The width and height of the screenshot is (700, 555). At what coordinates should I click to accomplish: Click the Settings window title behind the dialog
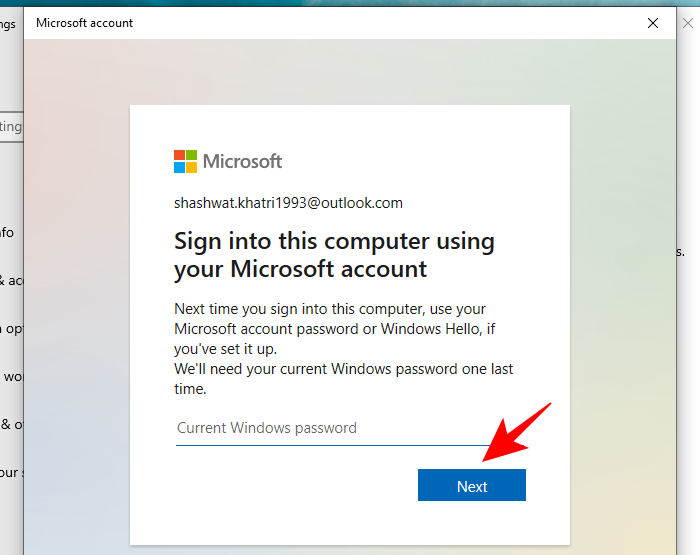[x=8, y=23]
